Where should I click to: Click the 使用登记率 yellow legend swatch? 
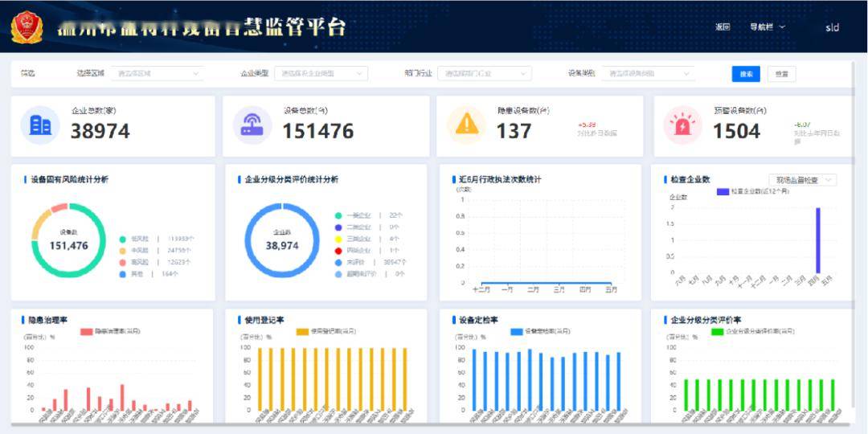click(302, 332)
